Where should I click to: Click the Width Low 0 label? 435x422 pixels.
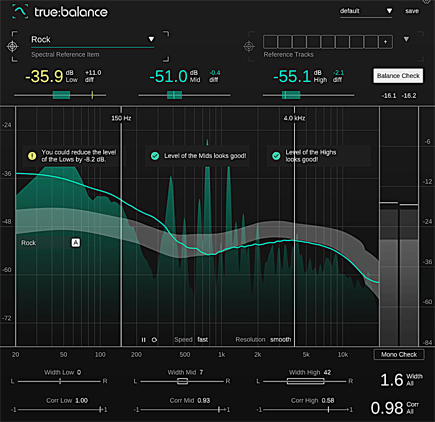coord(62,372)
